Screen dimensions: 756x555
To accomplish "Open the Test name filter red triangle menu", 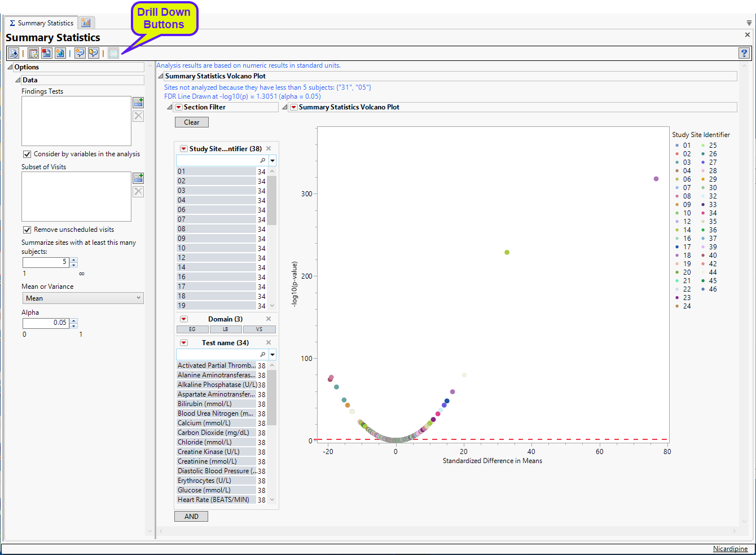I will (x=183, y=342).
